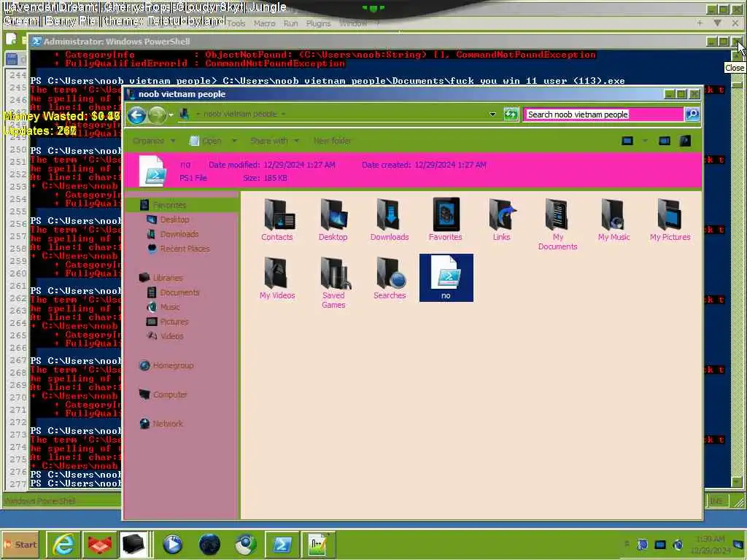Toggle the preview pane icon
747x560 pixels.
click(x=664, y=141)
